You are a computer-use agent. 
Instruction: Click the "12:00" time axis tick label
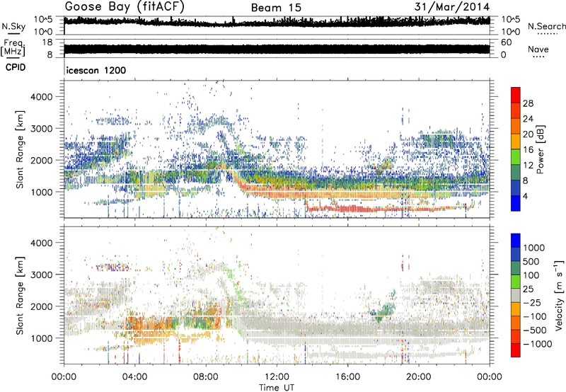coord(277,377)
